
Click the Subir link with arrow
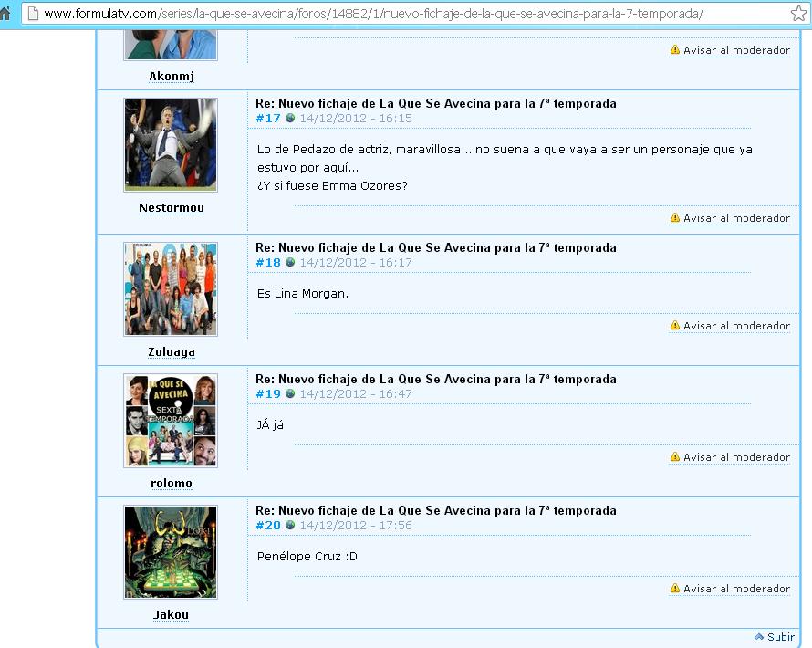pos(775,637)
